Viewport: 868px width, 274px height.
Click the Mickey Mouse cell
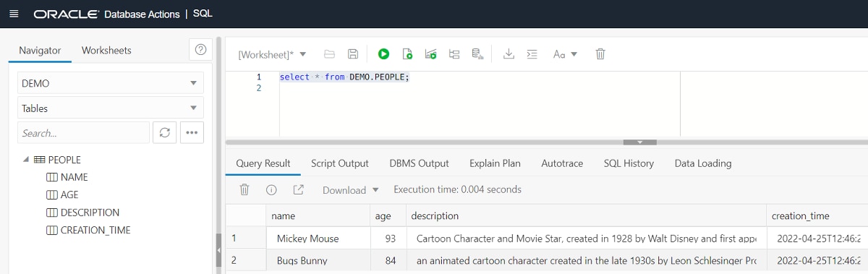[318, 238]
